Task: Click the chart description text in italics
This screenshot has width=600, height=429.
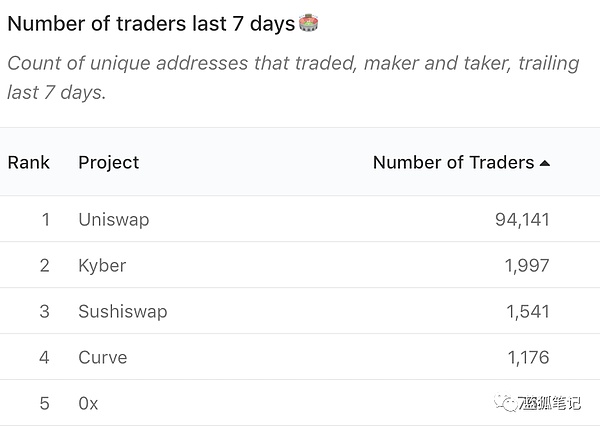Action: click(x=292, y=77)
